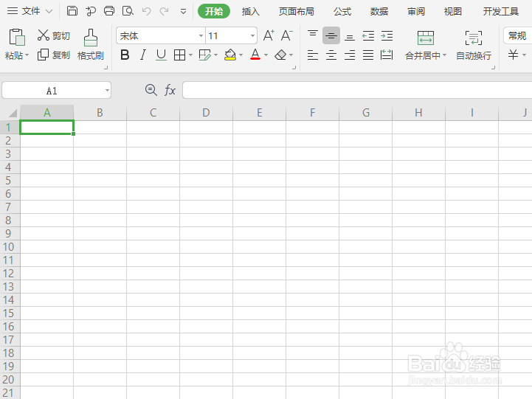Viewport: 532px width, 399px height.
Task: Decrease font size with A- icon
Action: [287, 35]
